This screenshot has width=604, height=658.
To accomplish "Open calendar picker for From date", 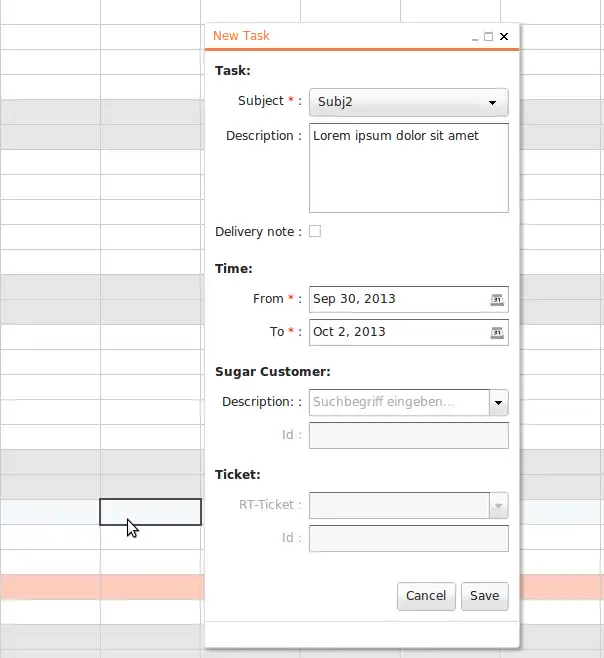I will tap(497, 299).
